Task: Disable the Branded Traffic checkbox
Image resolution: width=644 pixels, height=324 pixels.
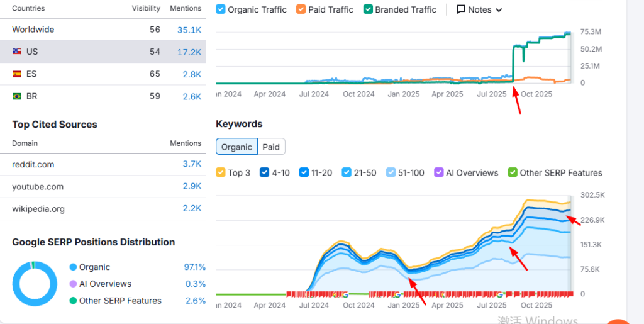Action: [368, 9]
